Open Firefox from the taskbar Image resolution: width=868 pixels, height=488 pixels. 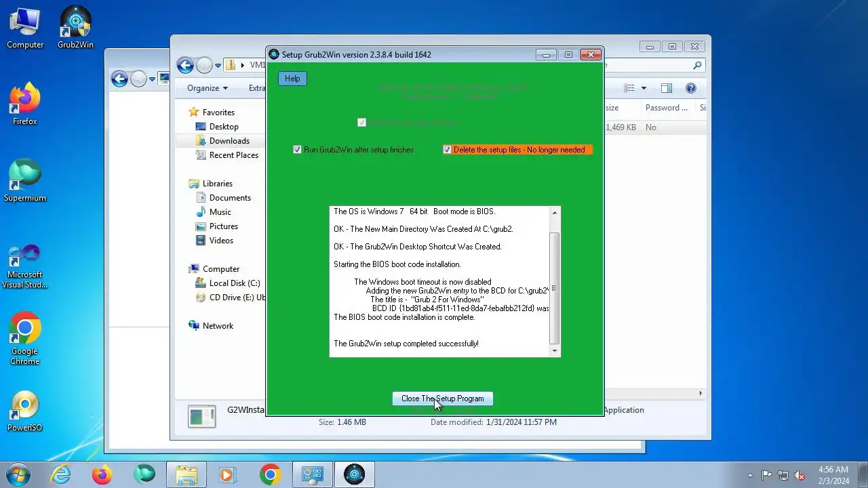pyautogui.click(x=102, y=474)
